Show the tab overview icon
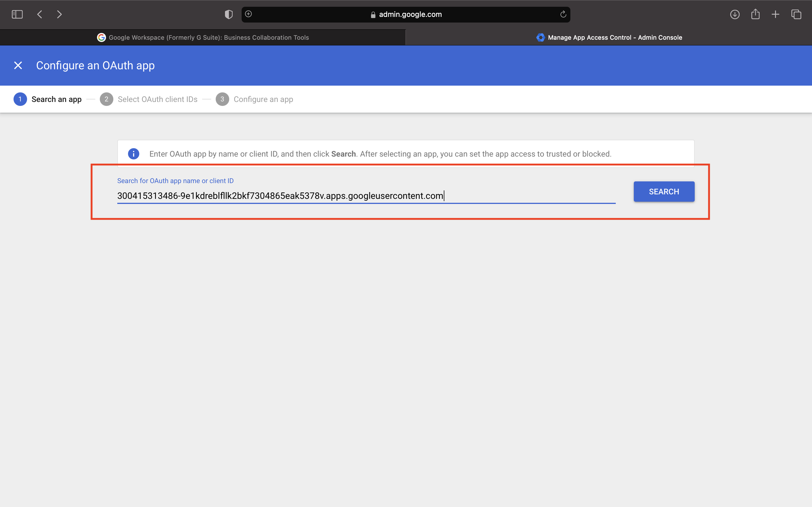The height and width of the screenshot is (507, 812). (x=796, y=14)
